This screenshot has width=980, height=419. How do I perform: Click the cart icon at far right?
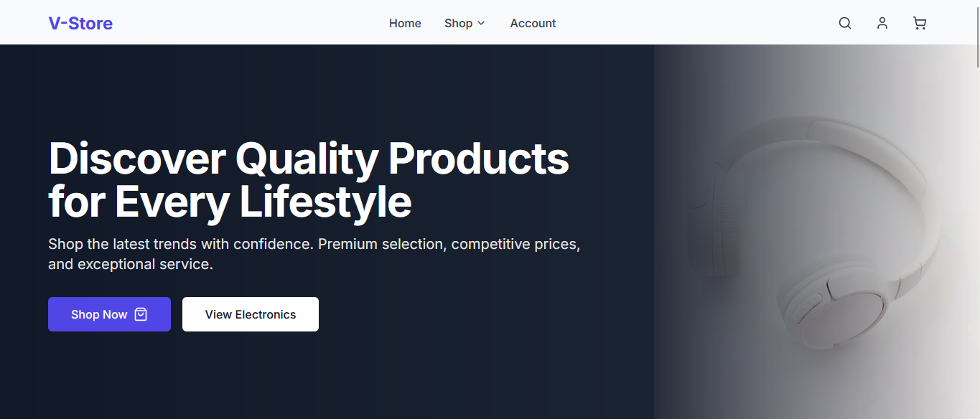[x=919, y=22]
